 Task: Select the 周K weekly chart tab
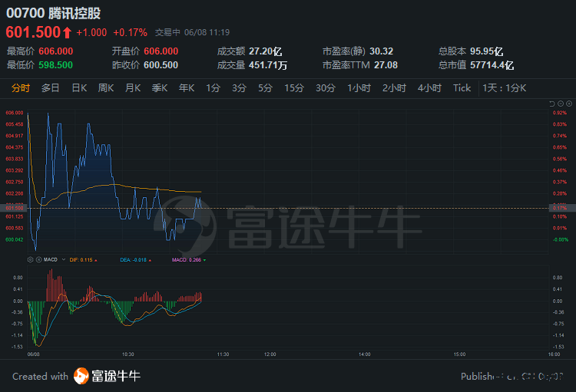click(x=106, y=88)
